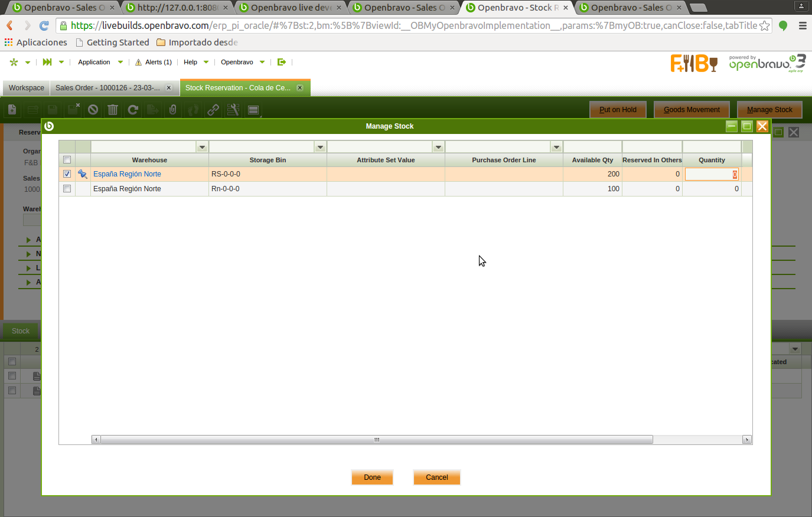Open dropdown arrow beside quick-create asterisk
This screenshot has width=812, height=517.
tap(28, 62)
